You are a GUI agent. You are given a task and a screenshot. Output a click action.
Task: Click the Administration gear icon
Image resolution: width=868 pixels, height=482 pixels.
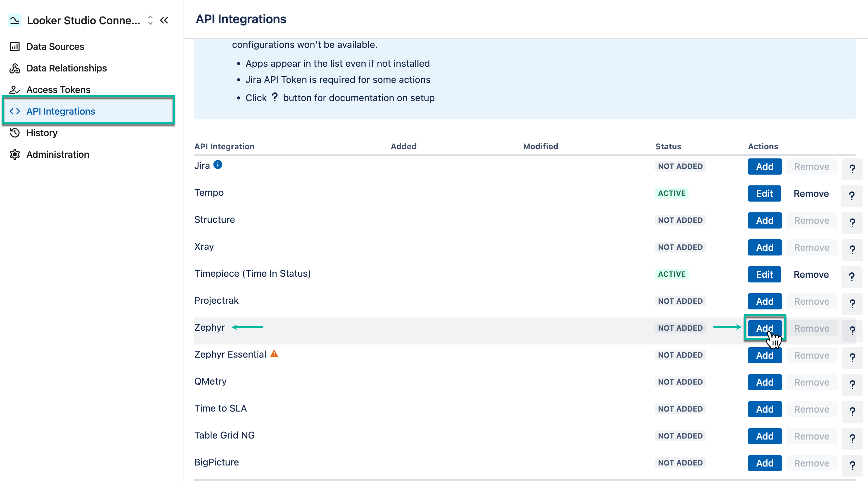coord(15,154)
